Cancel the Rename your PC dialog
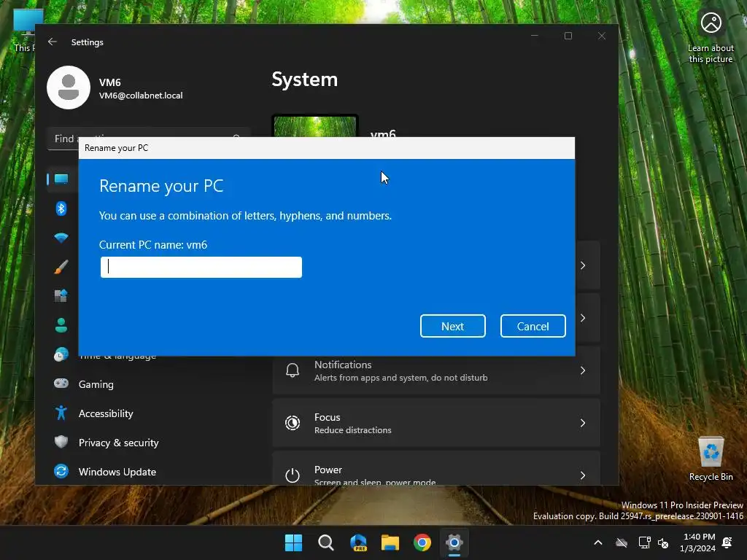This screenshot has height=560, width=747. pyautogui.click(x=533, y=326)
